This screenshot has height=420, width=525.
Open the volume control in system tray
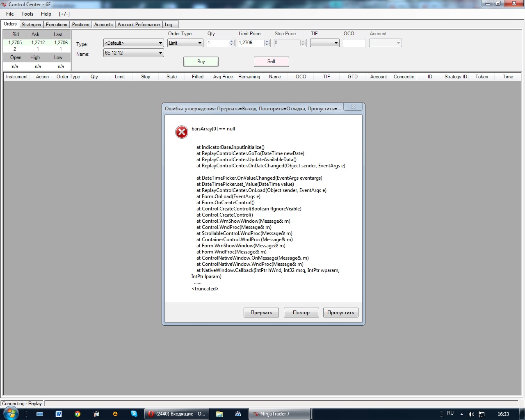[x=471, y=414]
